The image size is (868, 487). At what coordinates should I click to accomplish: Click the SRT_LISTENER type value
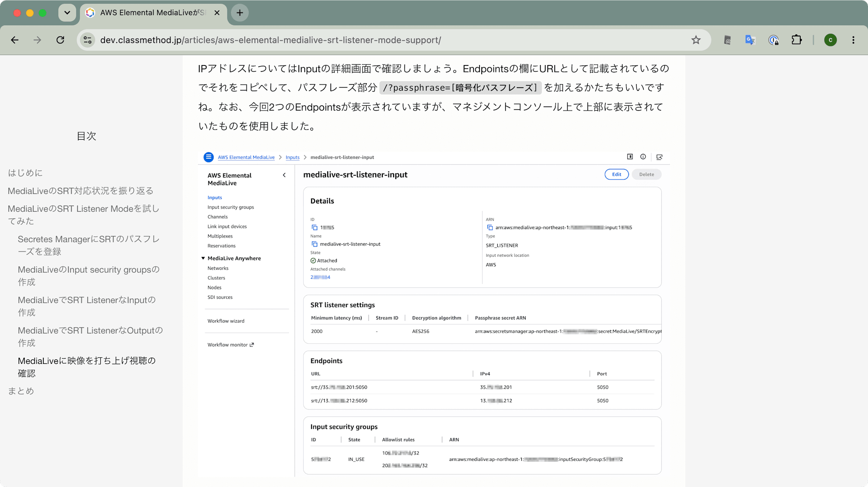[x=502, y=245]
